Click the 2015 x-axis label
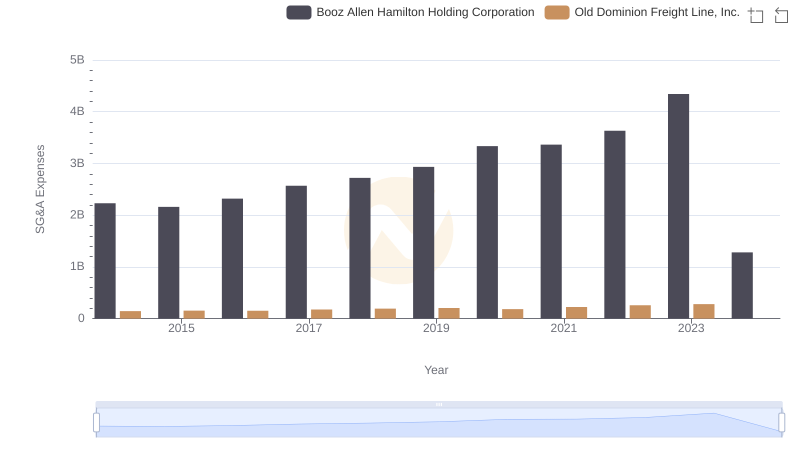 click(x=182, y=328)
